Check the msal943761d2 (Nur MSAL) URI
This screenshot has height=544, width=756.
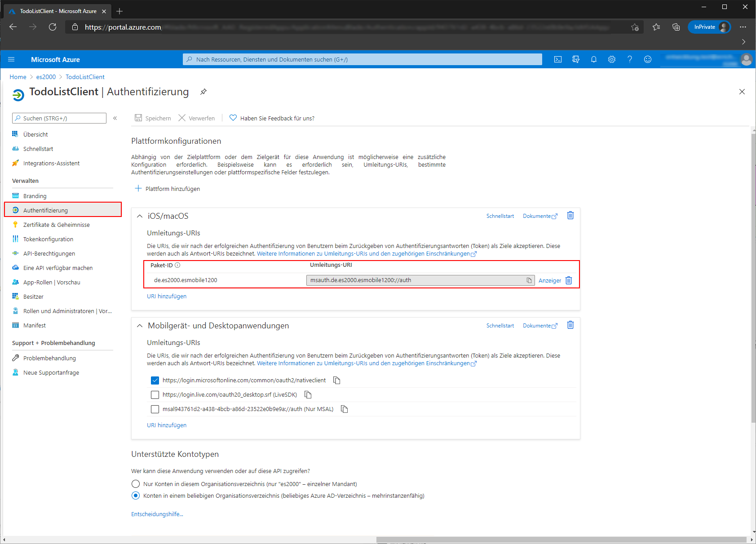click(155, 409)
